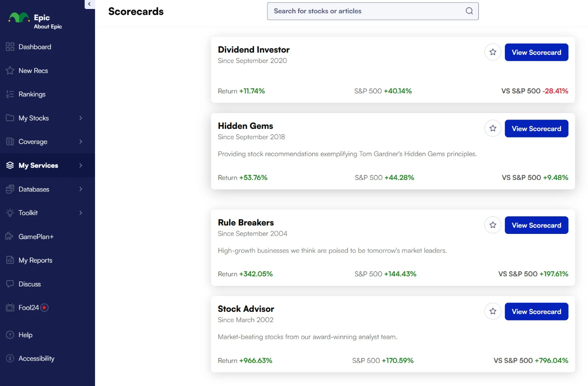This screenshot has height=386, width=588.
Task: Open GamePlan+ in the sidebar
Action: point(36,236)
